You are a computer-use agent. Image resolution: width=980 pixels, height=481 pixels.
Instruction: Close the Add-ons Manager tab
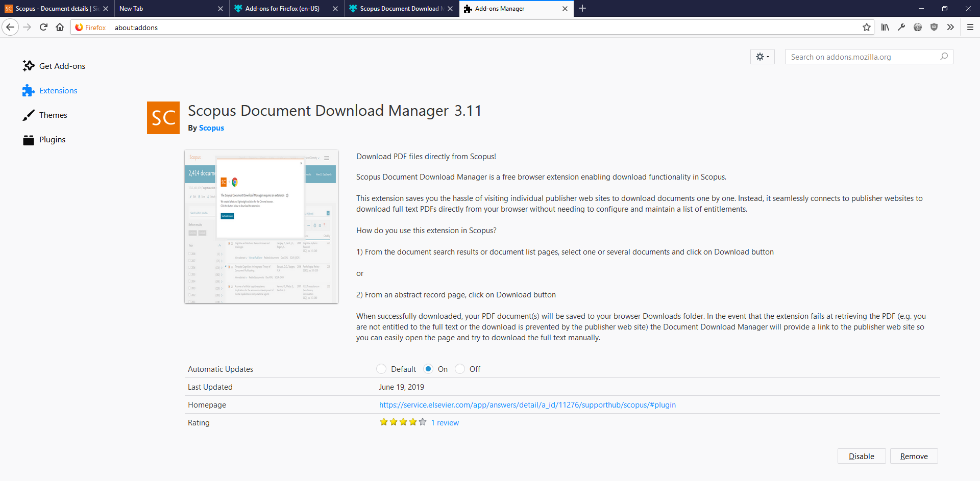coord(565,9)
